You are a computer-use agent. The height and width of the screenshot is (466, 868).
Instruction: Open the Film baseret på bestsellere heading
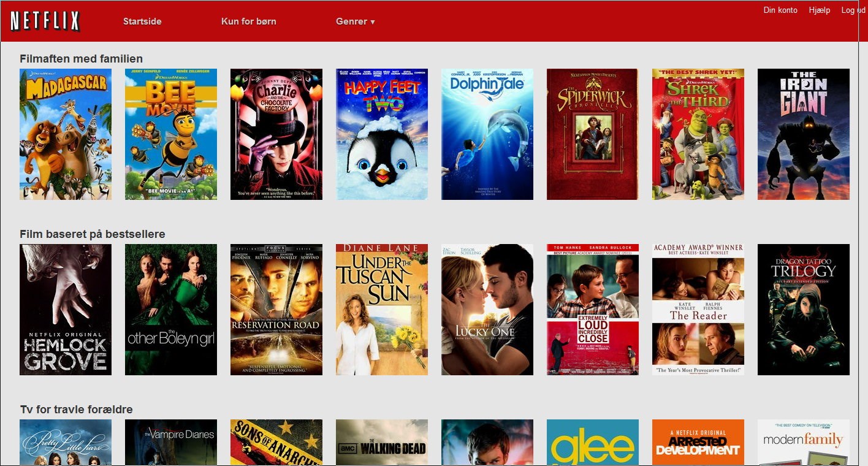[93, 234]
